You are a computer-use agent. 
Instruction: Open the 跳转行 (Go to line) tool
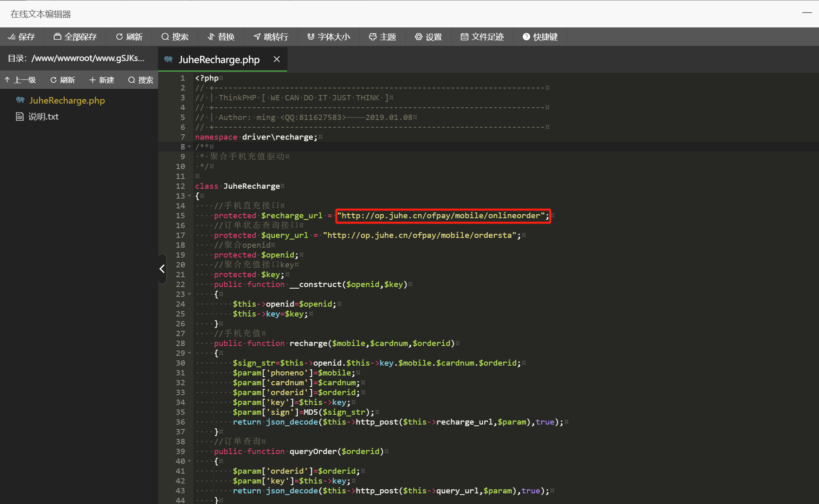pos(271,37)
